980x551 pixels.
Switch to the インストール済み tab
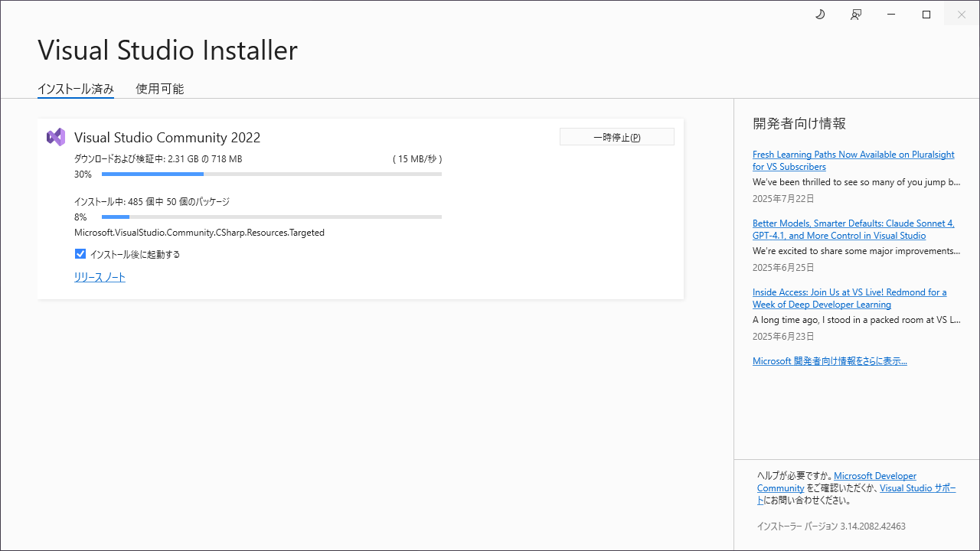pyautogui.click(x=76, y=89)
